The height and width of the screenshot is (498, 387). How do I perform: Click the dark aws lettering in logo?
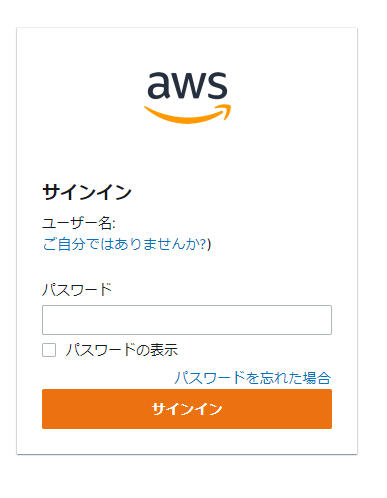tap(187, 85)
